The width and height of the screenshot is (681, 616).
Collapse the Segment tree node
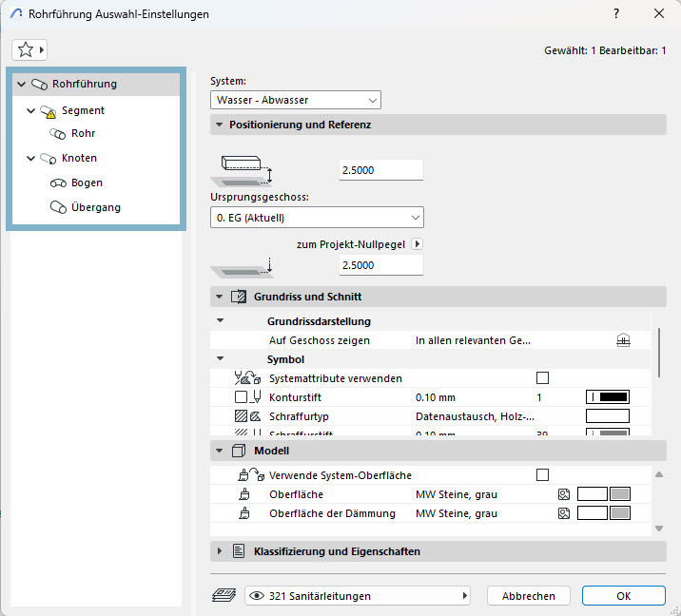click(30, 110)
